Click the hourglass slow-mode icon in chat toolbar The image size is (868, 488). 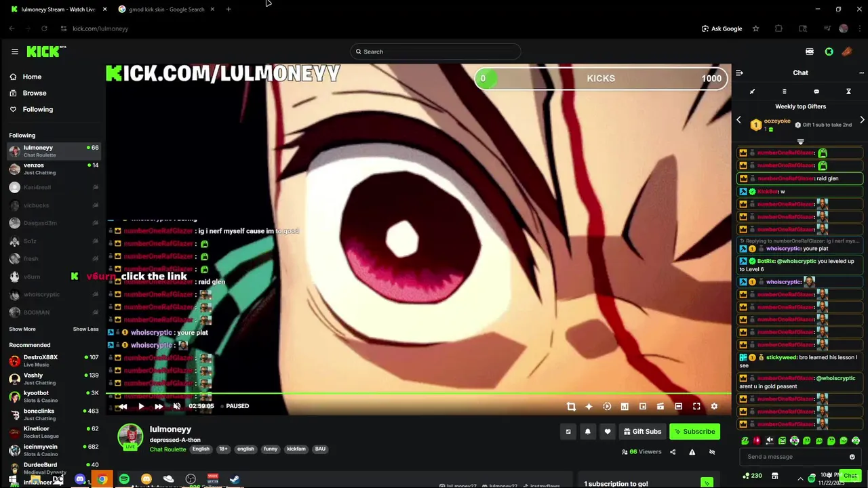coord(848,91)
